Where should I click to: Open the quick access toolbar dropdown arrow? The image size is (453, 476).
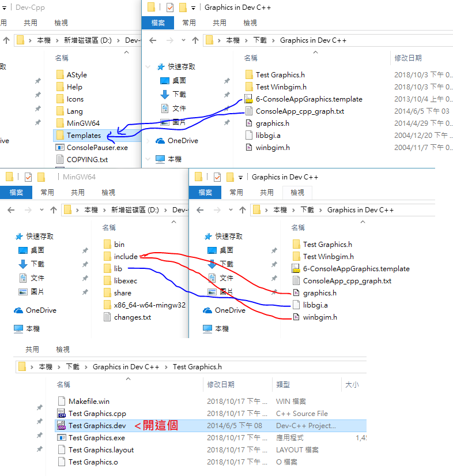pyautogui.click(x=193, y=8)
